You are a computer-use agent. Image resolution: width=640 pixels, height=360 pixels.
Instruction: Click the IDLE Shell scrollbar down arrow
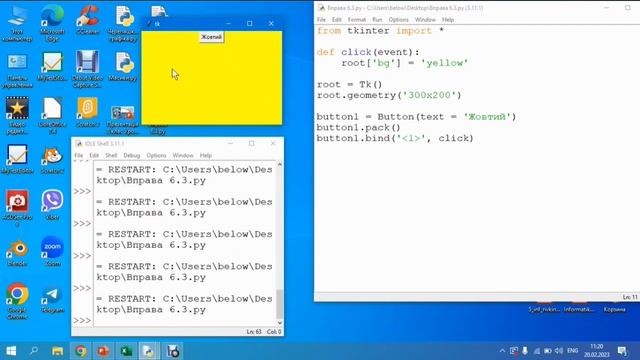pos(280,323)
